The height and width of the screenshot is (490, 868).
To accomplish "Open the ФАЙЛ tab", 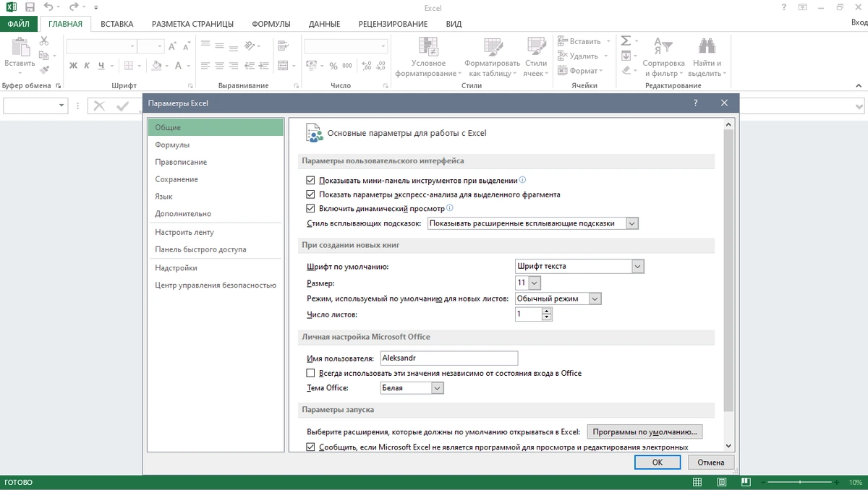I will tap(19, 24).
